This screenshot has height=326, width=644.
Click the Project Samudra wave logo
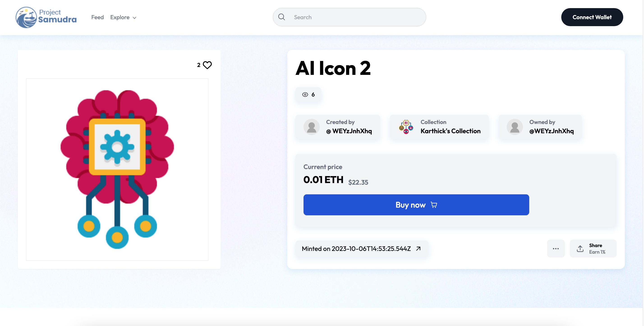26,17
